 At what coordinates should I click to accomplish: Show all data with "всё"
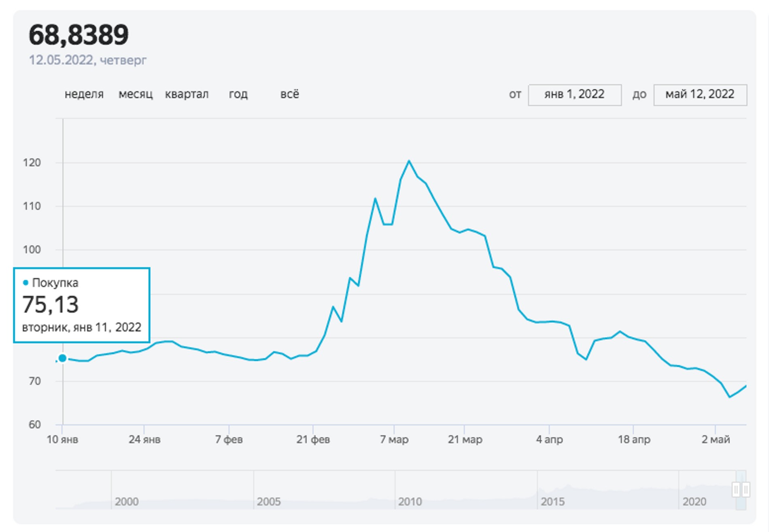tap(289, 94)
